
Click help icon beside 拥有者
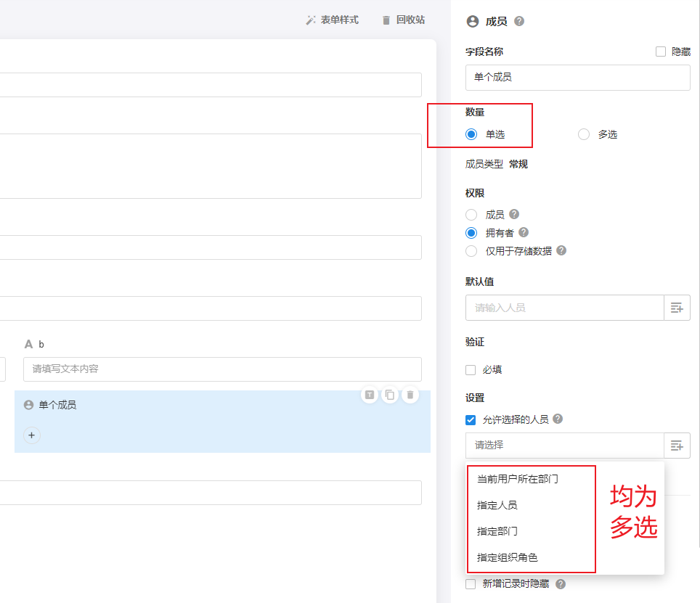[x=524, y=232]
